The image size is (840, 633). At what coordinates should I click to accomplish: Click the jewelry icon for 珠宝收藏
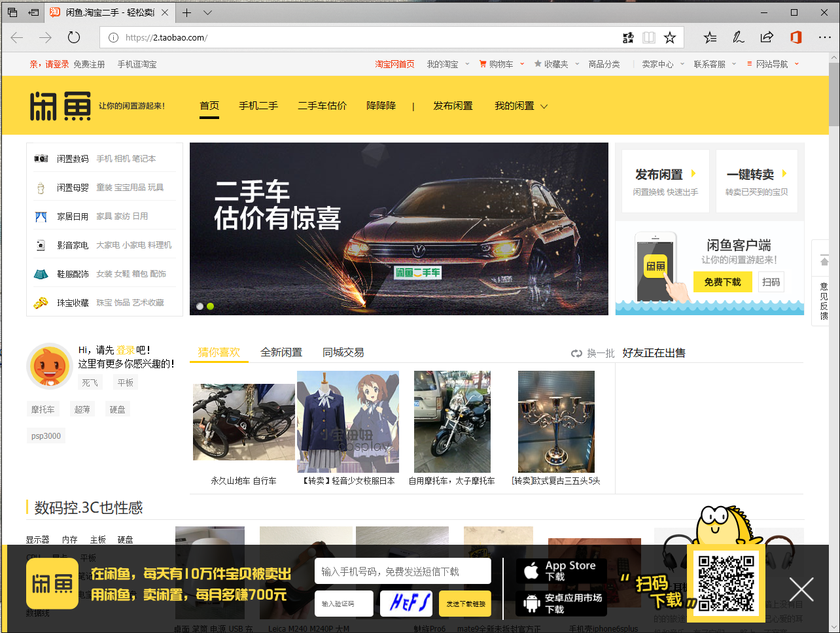click(41, 303)
